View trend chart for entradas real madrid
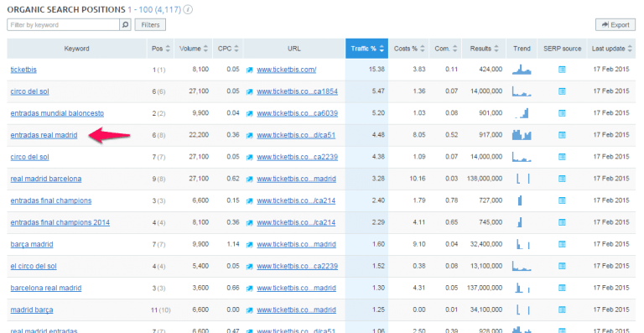This screenshot has width=644, height=333. coord(522,134)
